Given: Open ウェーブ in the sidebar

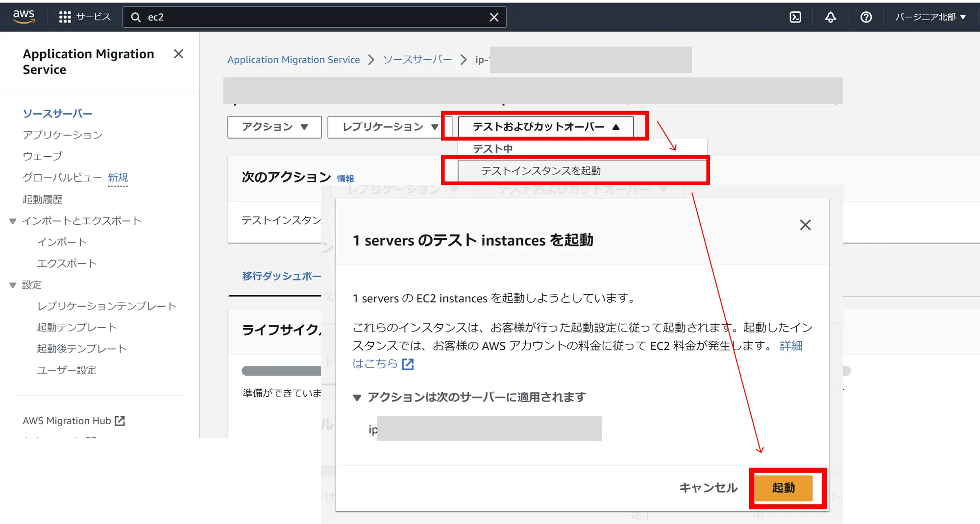Looking at the screenshot, I should 42,156.
